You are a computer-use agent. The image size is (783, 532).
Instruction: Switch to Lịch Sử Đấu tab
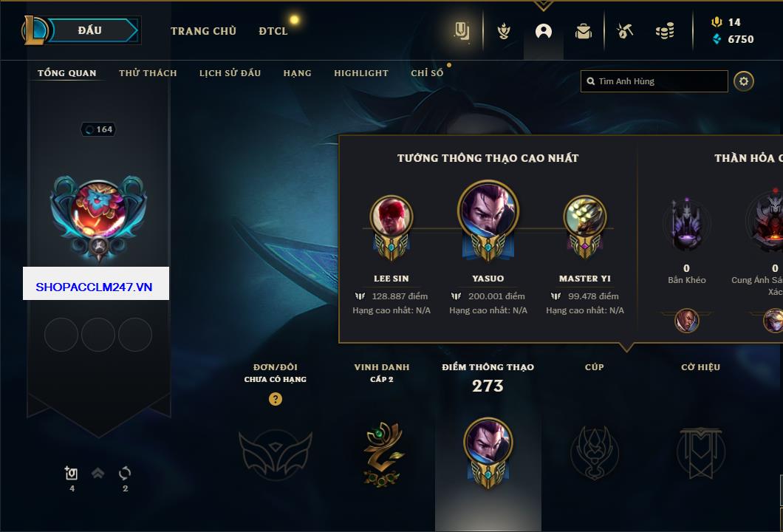click(x=230, y=73)
